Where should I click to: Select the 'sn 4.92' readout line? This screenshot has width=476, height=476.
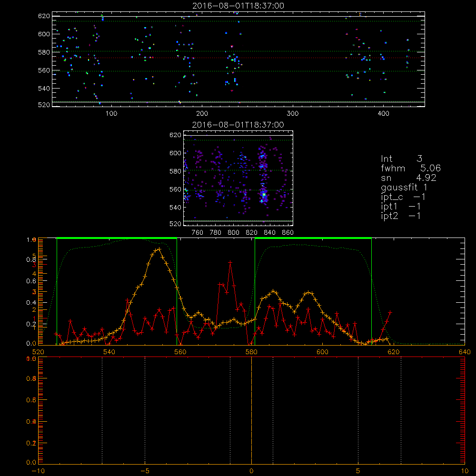click(x=408, y=178)
